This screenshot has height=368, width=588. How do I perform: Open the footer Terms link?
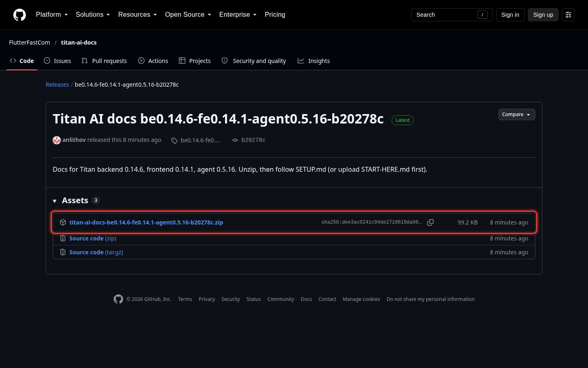tap(185, 299)
